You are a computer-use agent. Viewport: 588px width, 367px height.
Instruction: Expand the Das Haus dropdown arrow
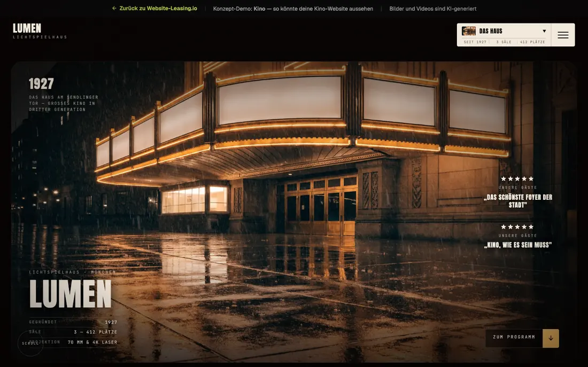544,31
